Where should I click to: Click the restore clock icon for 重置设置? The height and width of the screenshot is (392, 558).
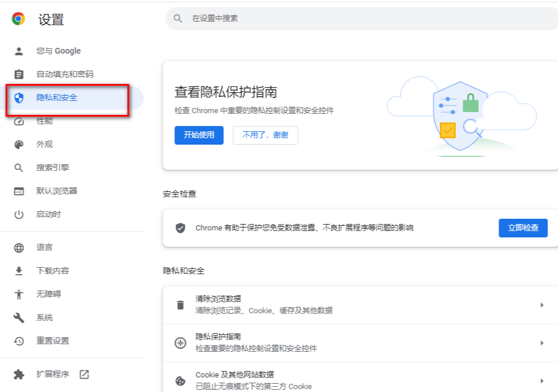19,341
